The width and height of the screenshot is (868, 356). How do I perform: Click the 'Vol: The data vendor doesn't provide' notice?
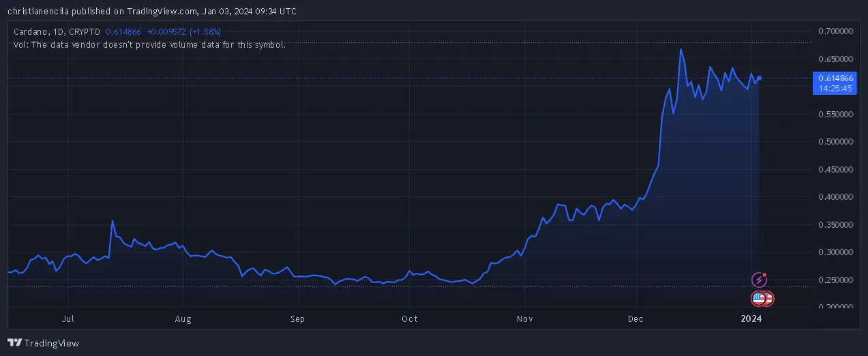point(149,44)
